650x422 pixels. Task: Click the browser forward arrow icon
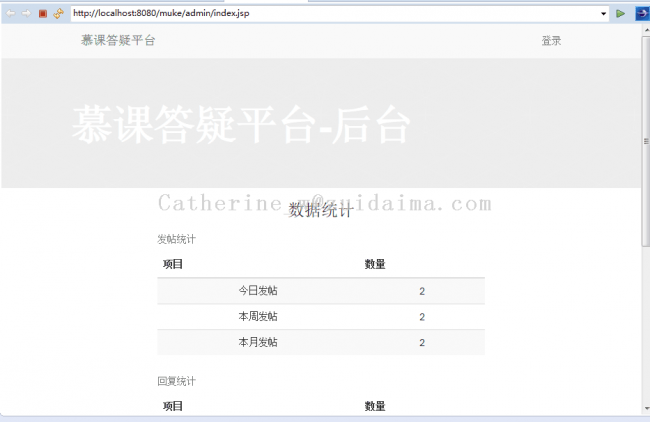click(26, 13)
